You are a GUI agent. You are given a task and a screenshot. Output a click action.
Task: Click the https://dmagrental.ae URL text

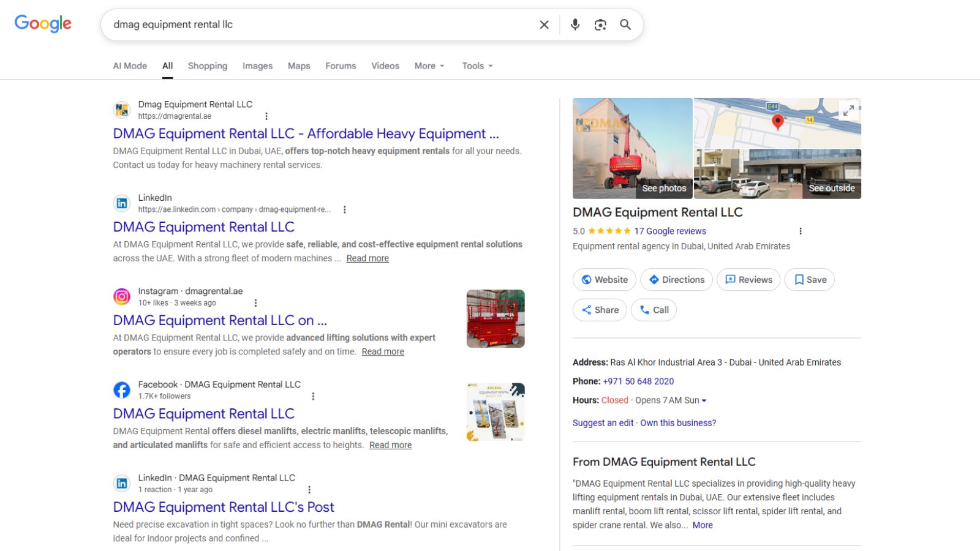(175, 116)
